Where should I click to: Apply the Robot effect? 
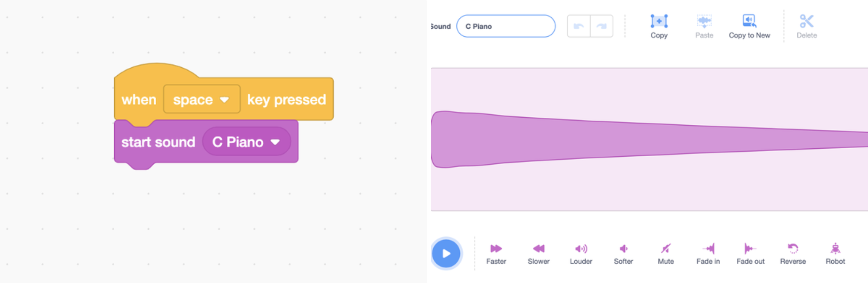(835, 249)
